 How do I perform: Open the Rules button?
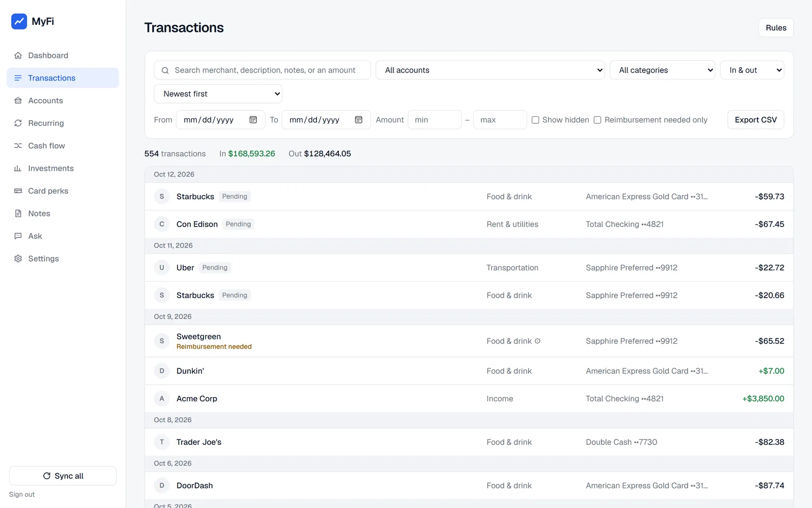pos(776,28)
